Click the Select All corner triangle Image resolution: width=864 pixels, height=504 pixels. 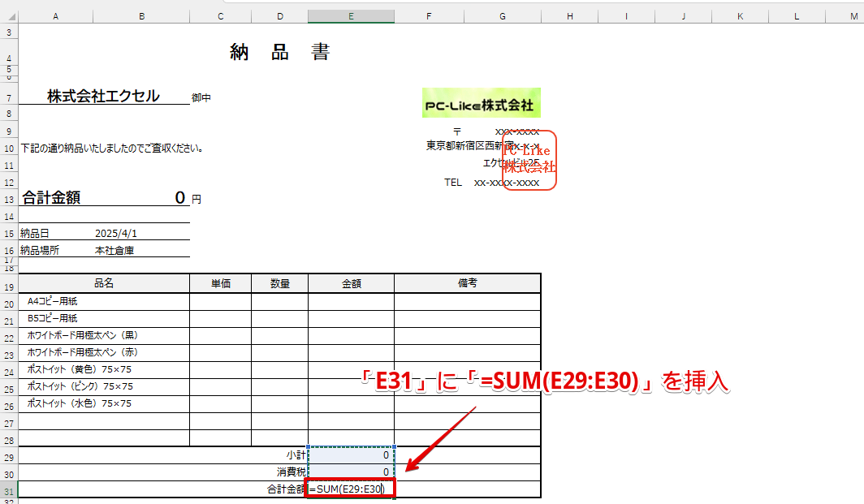[x=10, y=16]
